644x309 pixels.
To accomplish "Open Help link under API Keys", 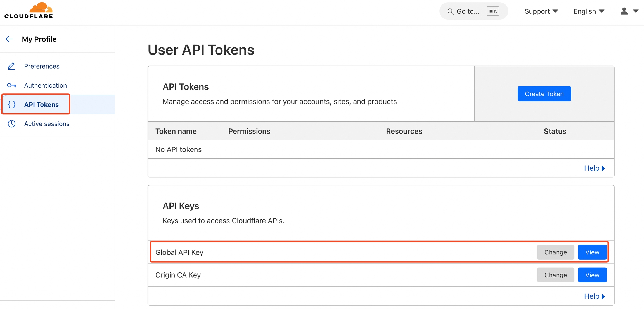I will click(595, 296).
